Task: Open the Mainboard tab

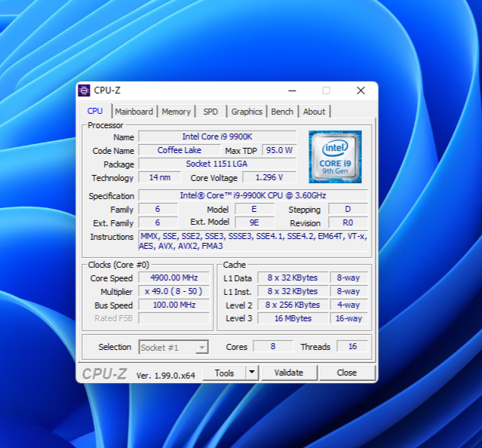Action: pyautogui.click(x=134, y=112)
